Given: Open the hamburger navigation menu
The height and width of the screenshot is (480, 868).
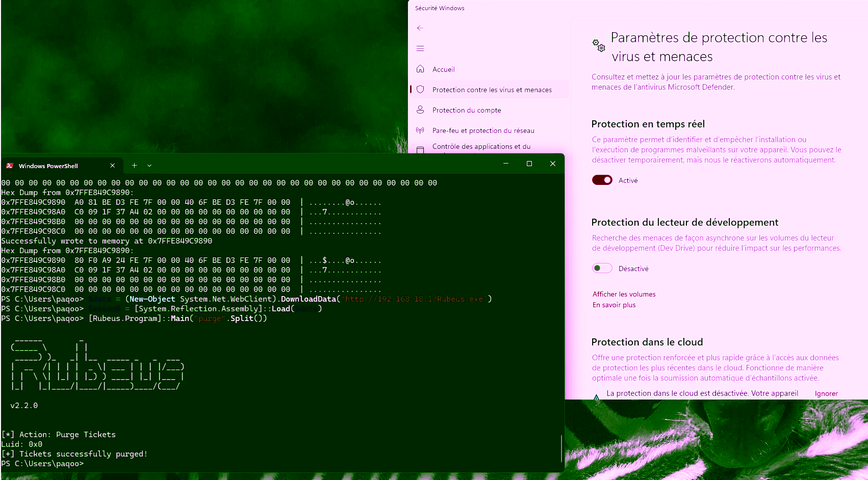Looking at the screenshot, I should [x=420, y=48].
